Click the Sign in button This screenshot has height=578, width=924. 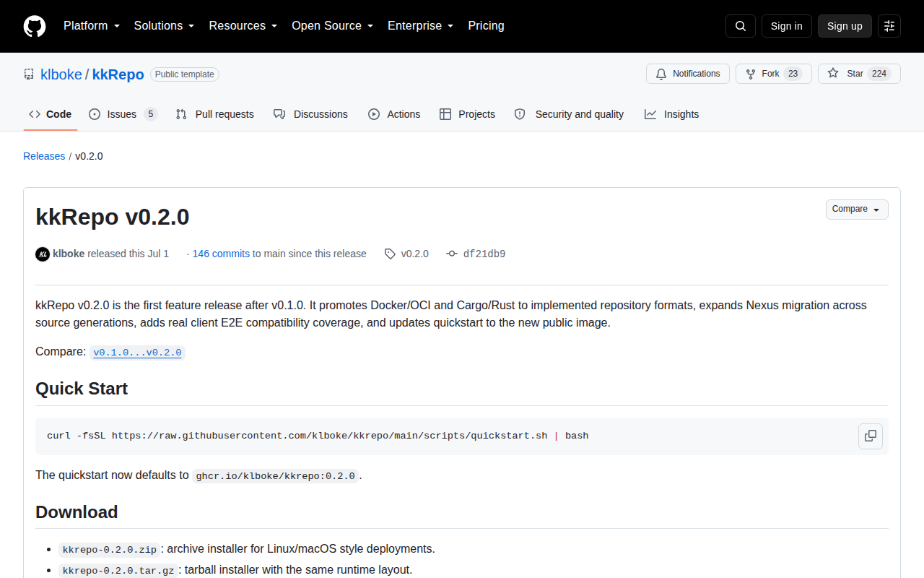click(x=786, y=26)
